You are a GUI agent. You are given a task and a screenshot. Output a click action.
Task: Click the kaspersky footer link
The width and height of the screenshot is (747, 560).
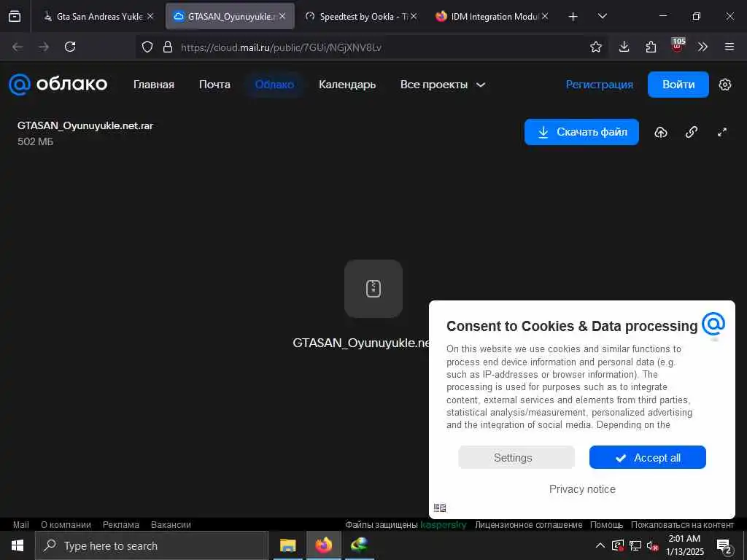444,525
